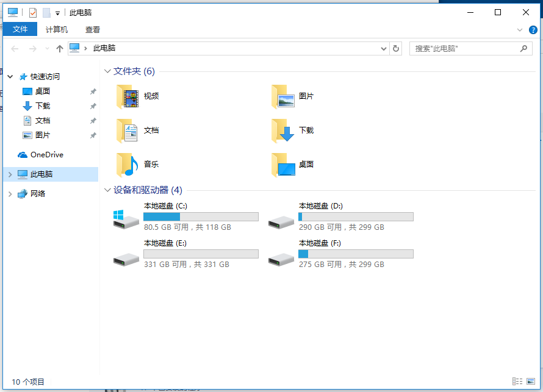Screen dimensions: 543x392
Task: Select 此电脑 in navigation pane
Action: point(51,174)
